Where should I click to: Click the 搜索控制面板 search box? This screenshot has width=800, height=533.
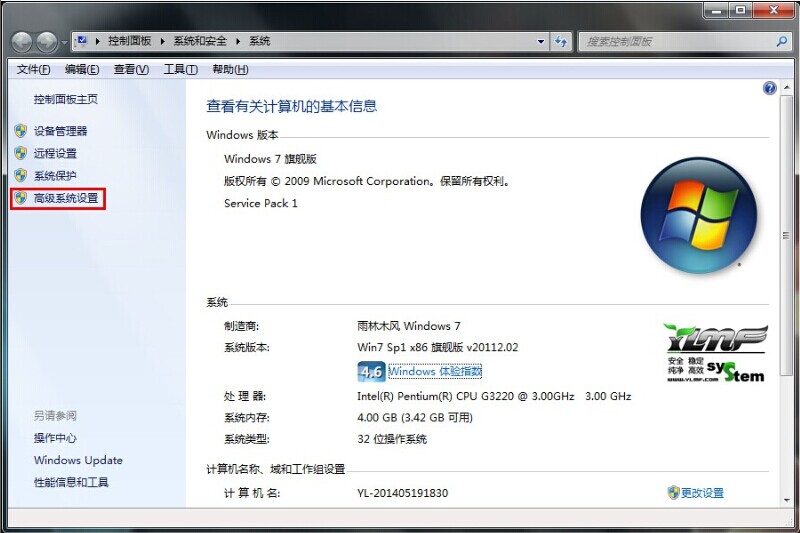(675, 42)
